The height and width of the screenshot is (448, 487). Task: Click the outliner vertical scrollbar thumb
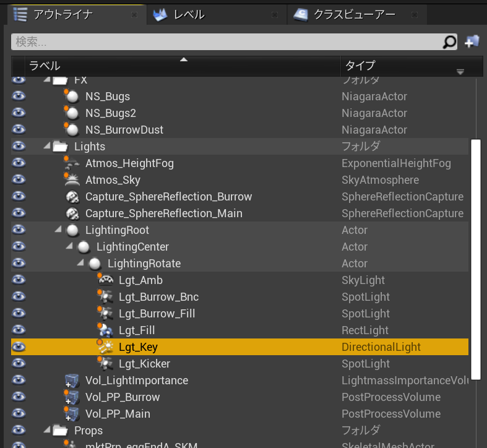475,259
